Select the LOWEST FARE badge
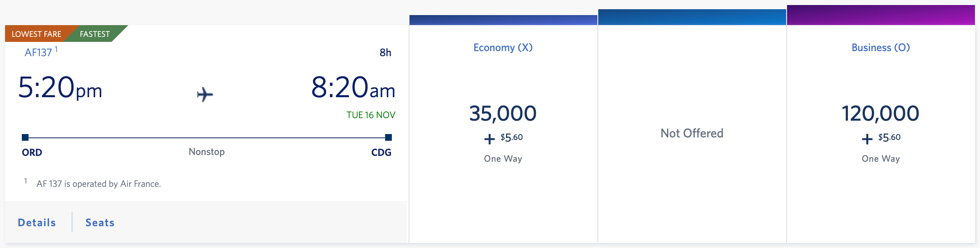The width and height of the screenshot is (980, 248). pos(36,34)
